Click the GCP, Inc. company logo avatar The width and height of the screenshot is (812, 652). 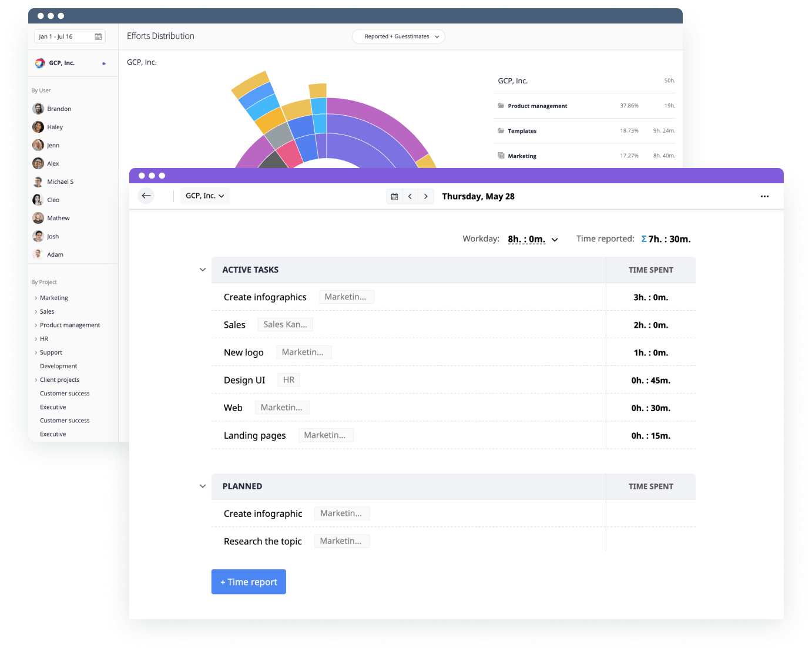point(39,62)
